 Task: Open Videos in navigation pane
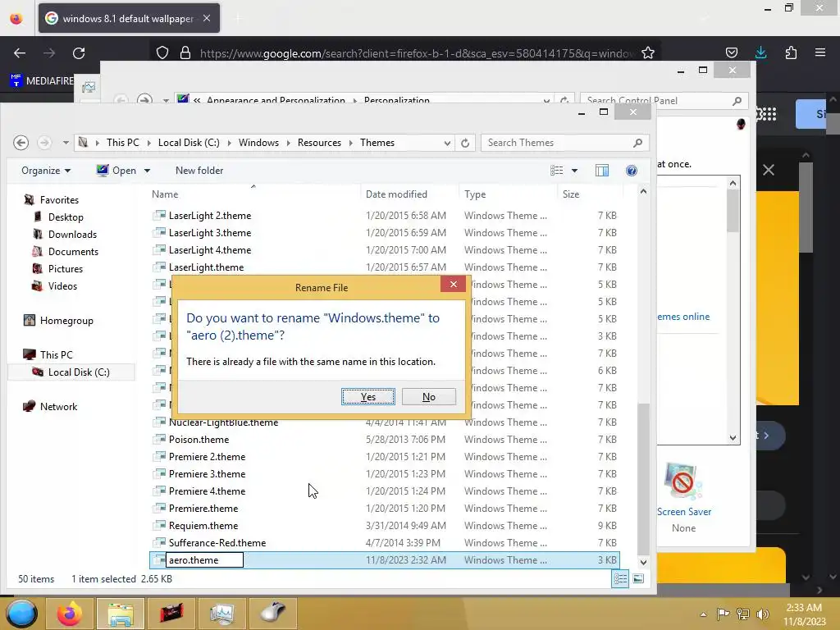62,285
